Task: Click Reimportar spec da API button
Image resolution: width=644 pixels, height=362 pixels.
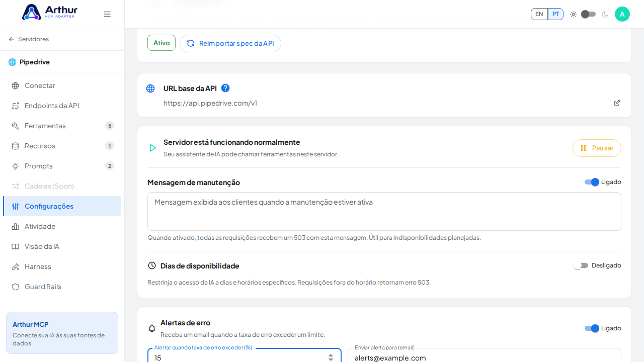Action: click(230, 43)
